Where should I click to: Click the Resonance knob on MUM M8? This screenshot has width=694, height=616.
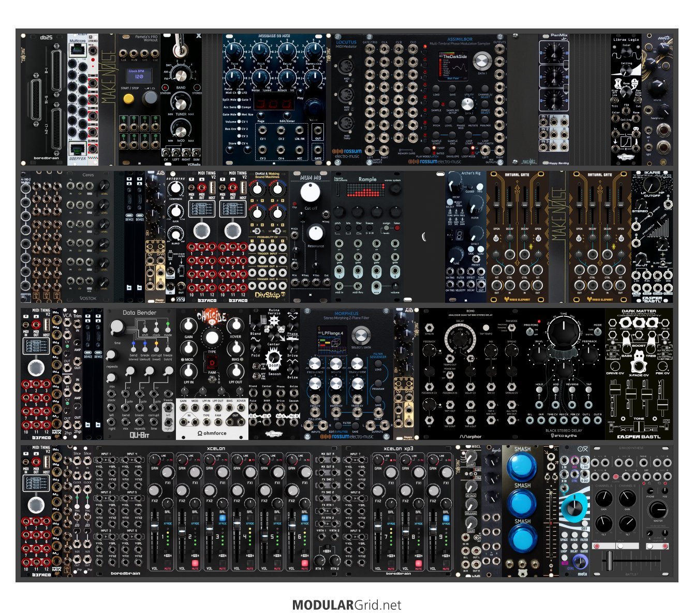pyautogui.click(x=315, y=232)
